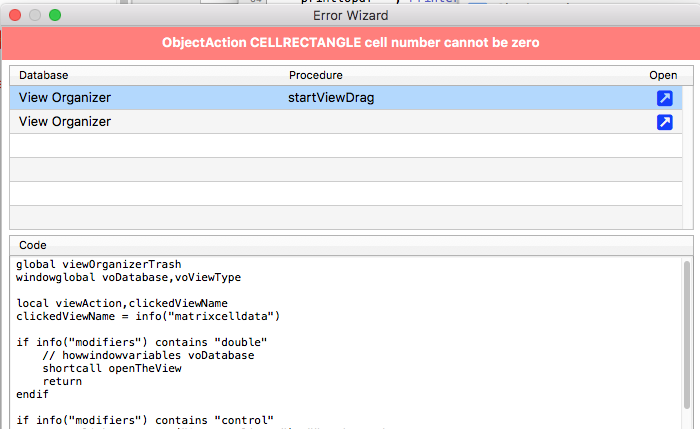
Task: Open the second View Organizer row's arrow icon
Action: coord(664,122)
